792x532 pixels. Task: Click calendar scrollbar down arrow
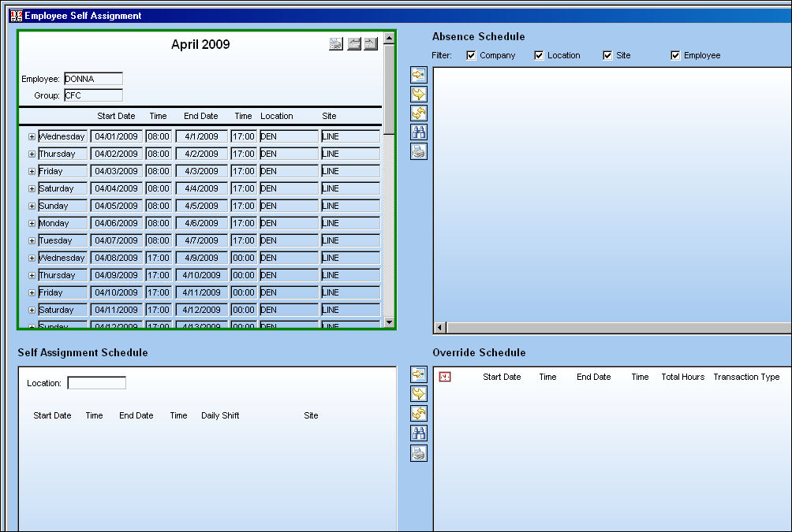389,322
